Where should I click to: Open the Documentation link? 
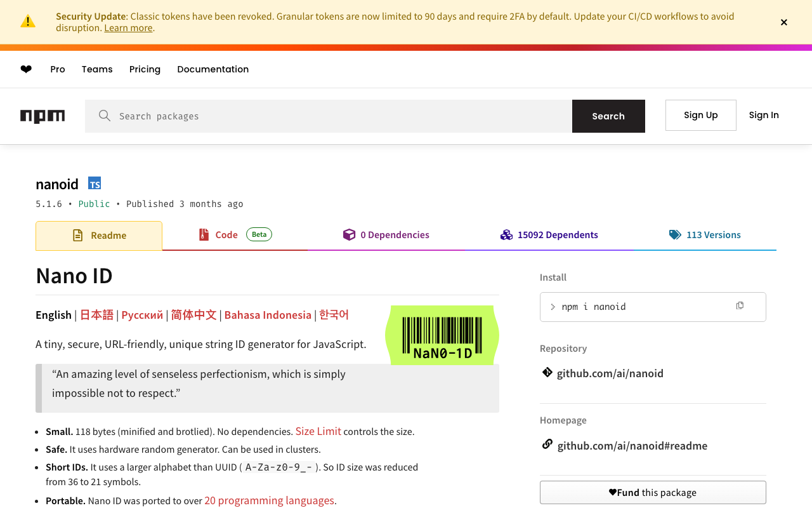[x=213, y=69]
